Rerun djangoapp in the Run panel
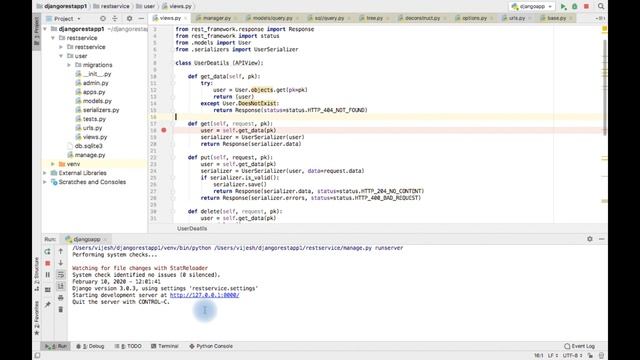Image resolution: width=640 pixels, height=360 pixels. (x=47, y=251)
